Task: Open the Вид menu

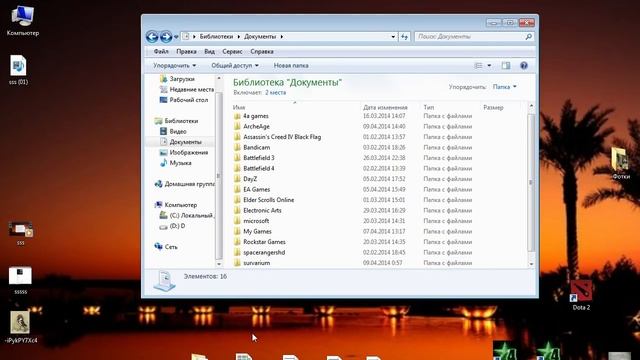Action: coord(209,51)
